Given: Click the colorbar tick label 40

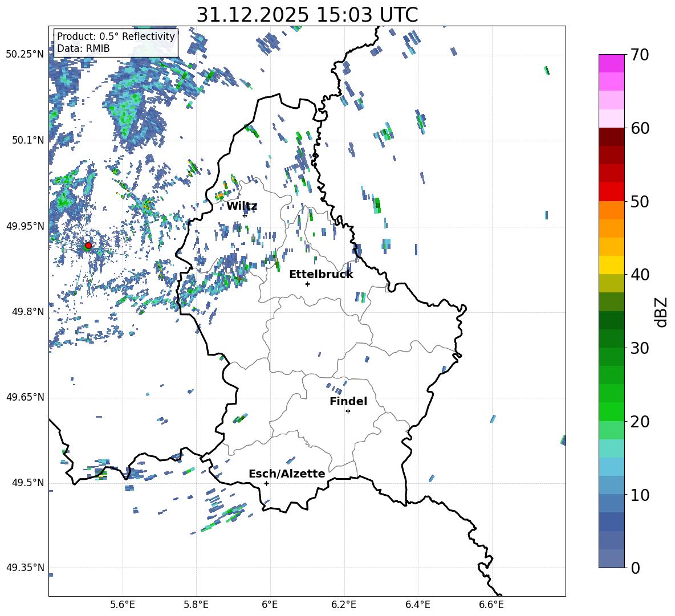Looking at the screenshot, I should pyautogui.click(x=640, y=275).
